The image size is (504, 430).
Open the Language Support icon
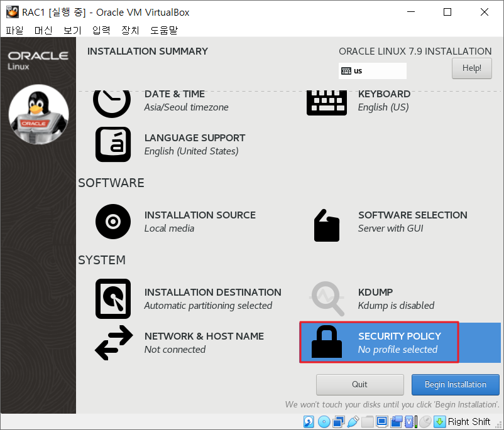pyautogui.click(x=113, y=144)
